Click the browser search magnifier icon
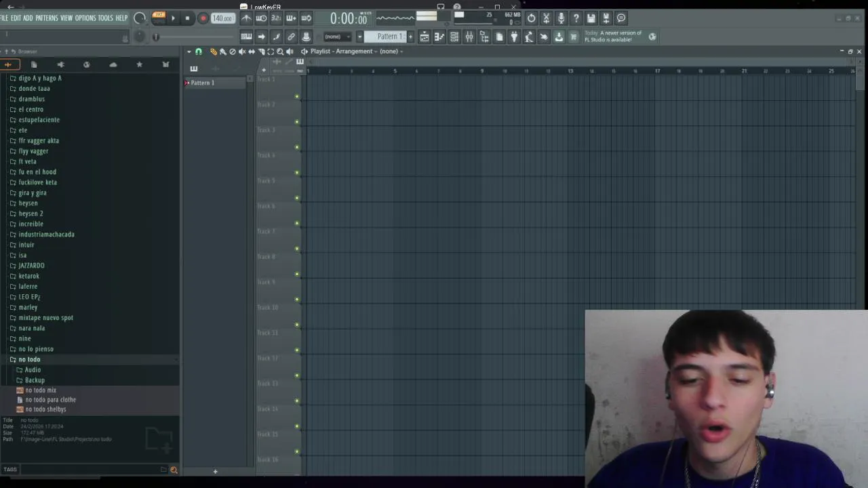 tap(174, 470)
